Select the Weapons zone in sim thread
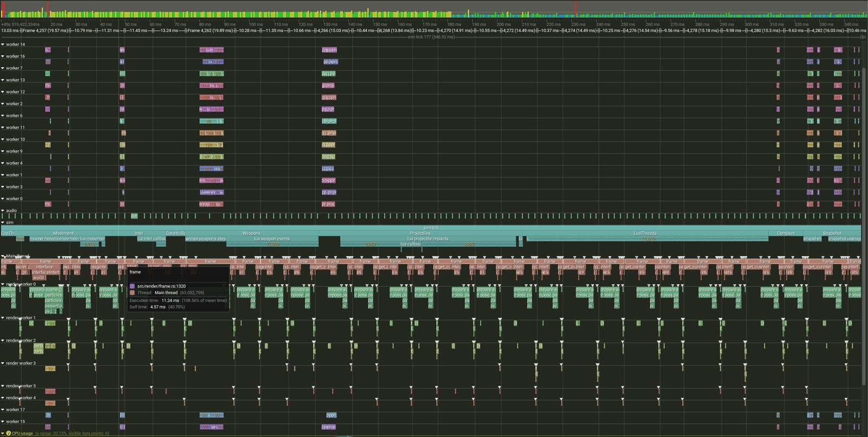This screenshot has height=437, width=868. tap(251, 233)
